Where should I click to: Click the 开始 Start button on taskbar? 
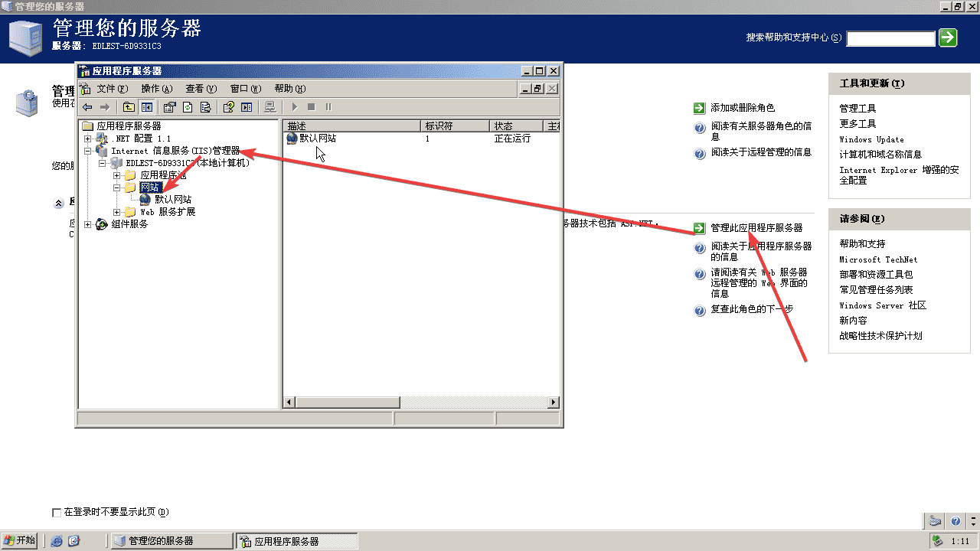tap(20, 540)
